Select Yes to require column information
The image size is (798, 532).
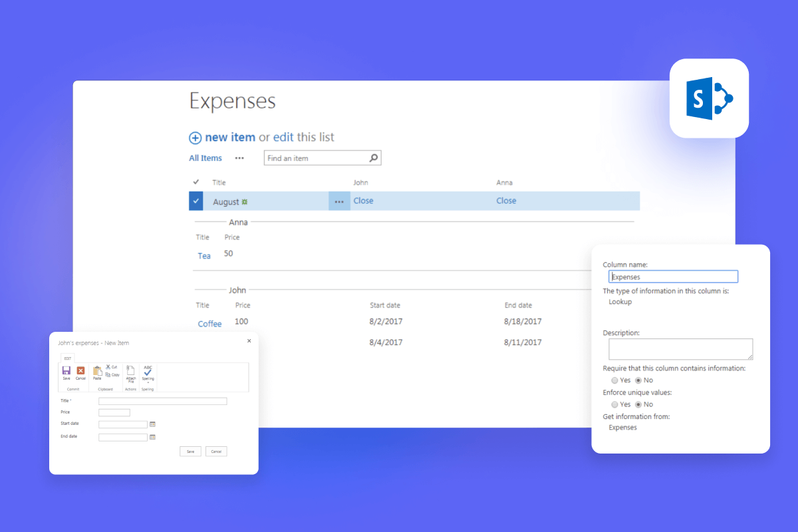[615, 380]
